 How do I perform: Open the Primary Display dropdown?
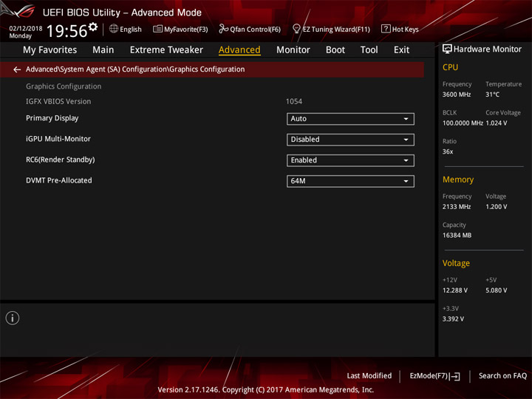coord(350,119)
